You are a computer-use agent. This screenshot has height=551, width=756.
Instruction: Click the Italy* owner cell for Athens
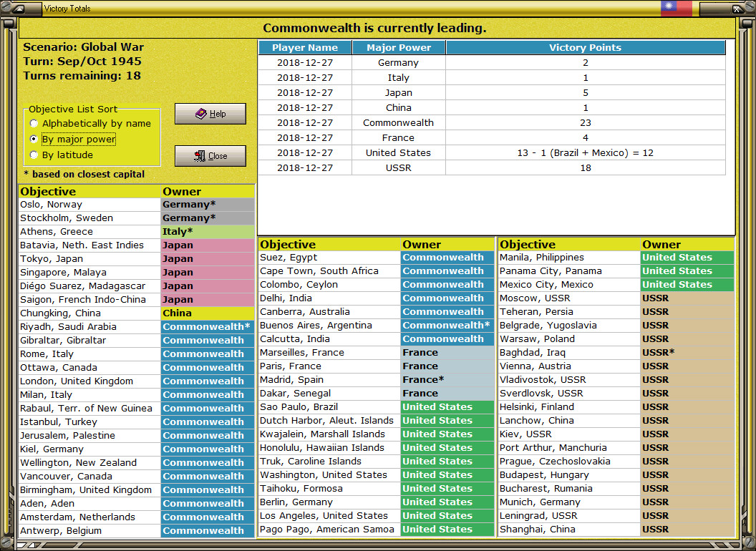pyautogui.click(x=208, y=231)
